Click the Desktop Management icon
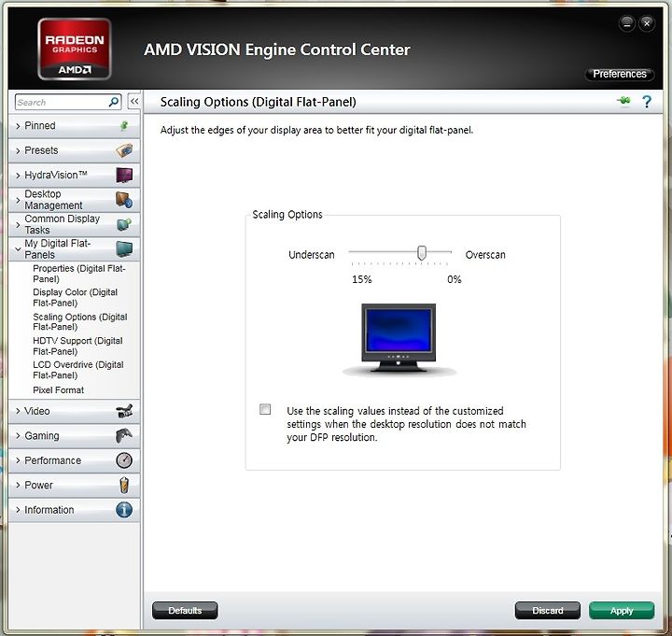 tap(124, 200)
